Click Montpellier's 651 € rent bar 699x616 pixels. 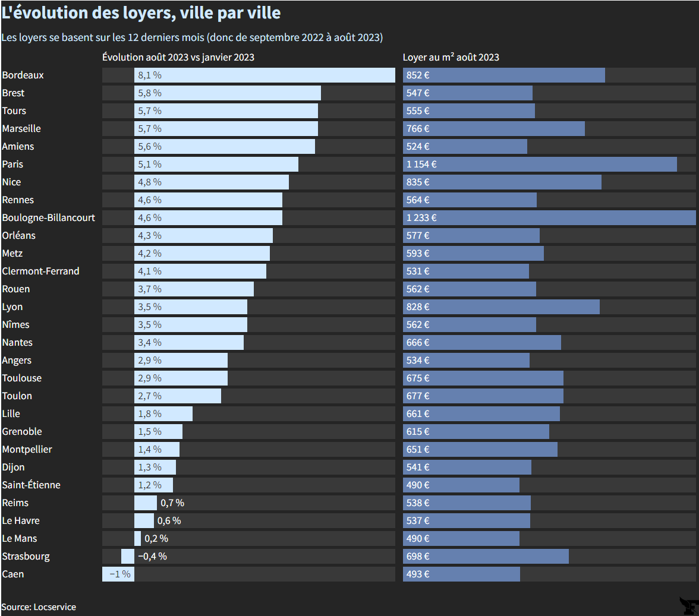480,450
